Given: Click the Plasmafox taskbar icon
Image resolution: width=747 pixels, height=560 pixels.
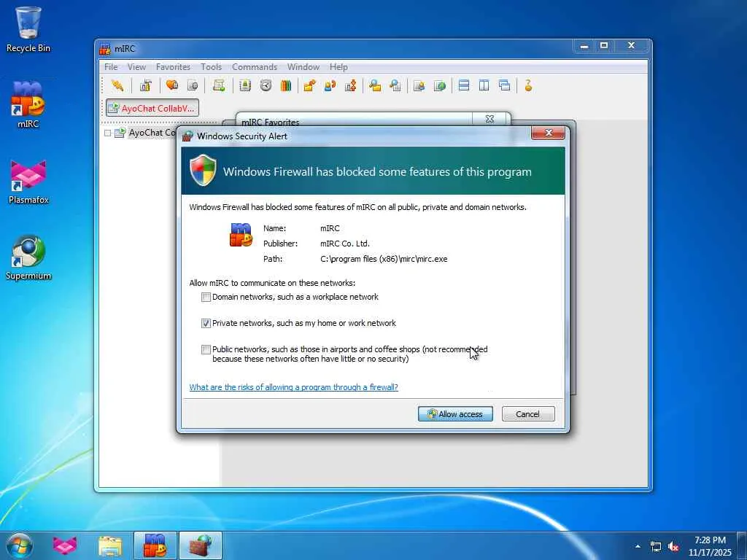Looking at the screenshot, I should [65, 545].
